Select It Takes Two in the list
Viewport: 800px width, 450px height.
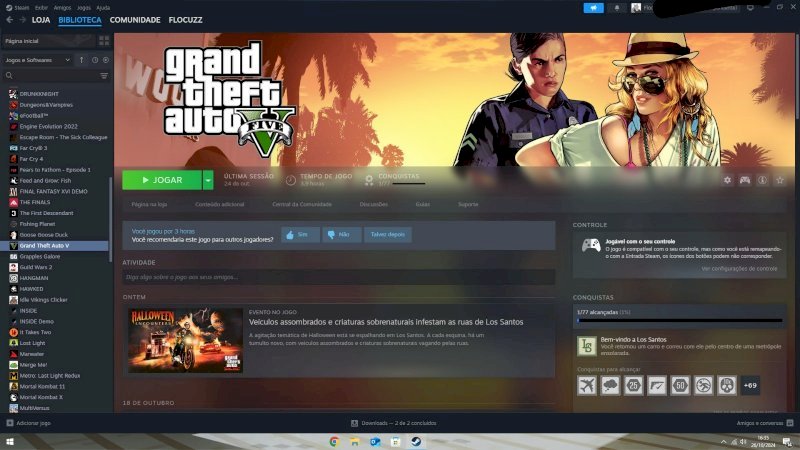35,333
